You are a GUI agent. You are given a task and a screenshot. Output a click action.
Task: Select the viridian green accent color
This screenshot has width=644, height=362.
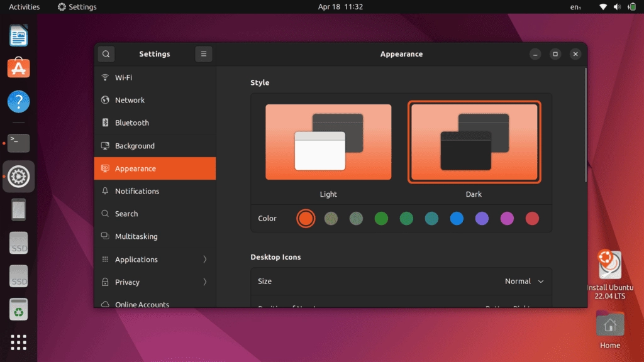coord(407,218)
